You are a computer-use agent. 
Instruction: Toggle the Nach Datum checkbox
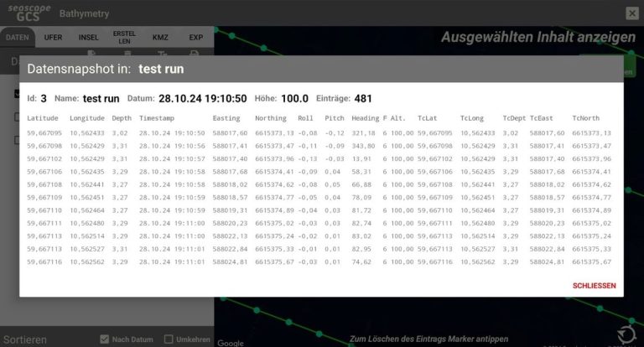[104, 339]
